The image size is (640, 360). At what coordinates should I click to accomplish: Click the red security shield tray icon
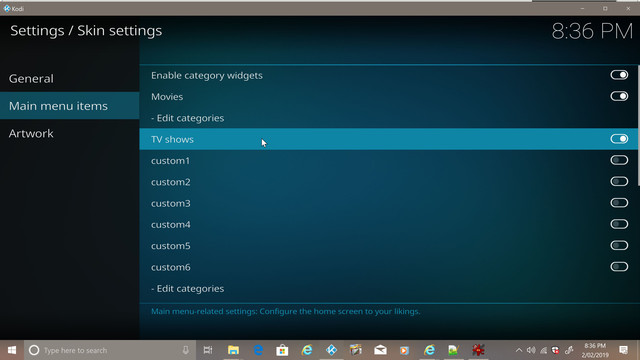coord(556,350)
